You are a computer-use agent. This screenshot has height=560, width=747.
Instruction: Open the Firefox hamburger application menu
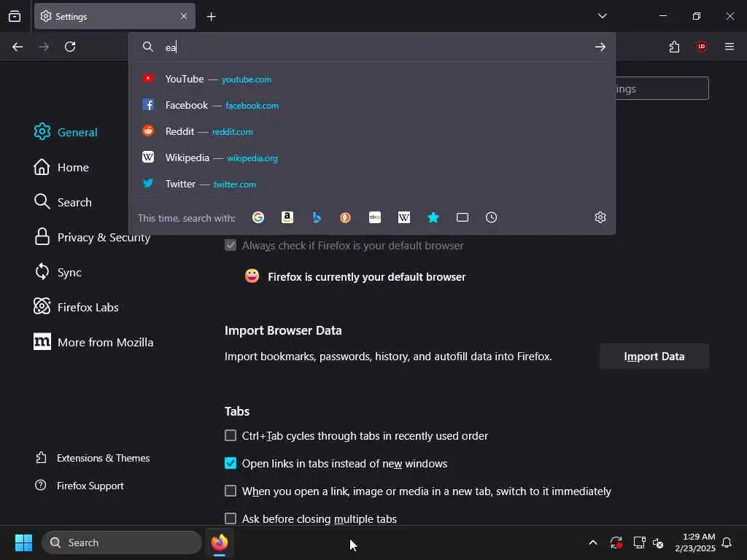coord(729,47)
